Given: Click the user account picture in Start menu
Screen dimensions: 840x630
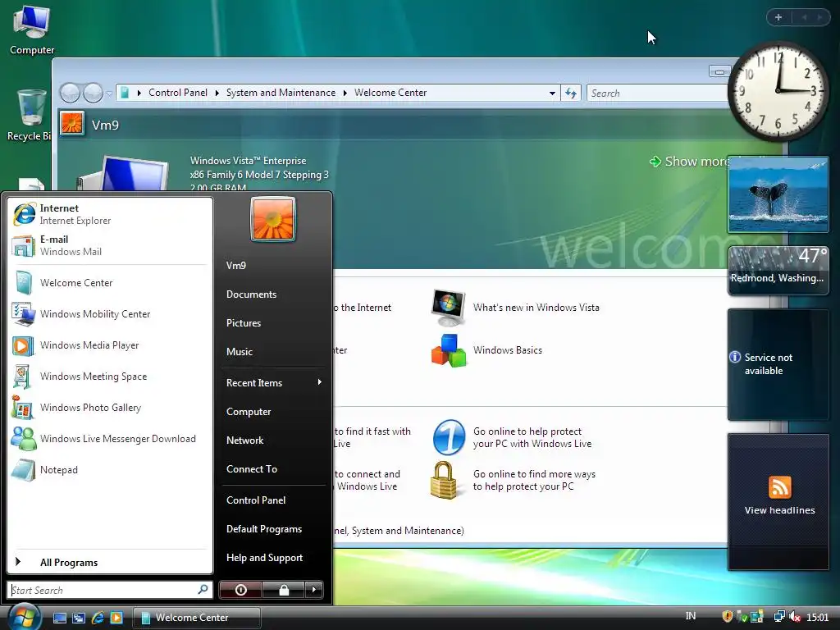Looking at the screenshot, I should pyautogui.click(x=272, y=219).
